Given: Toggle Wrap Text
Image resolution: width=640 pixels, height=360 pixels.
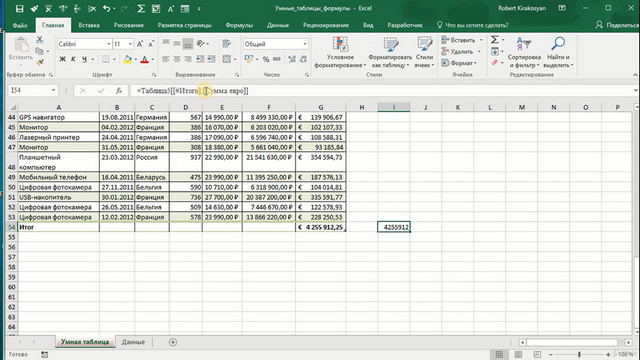Looking at the screenshot, I should coord(227,43).
